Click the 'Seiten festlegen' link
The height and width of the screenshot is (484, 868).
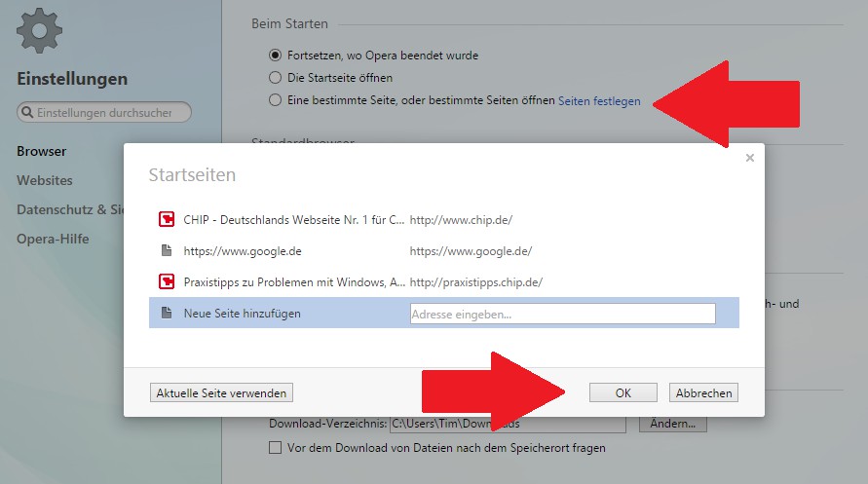click(599, 101)
